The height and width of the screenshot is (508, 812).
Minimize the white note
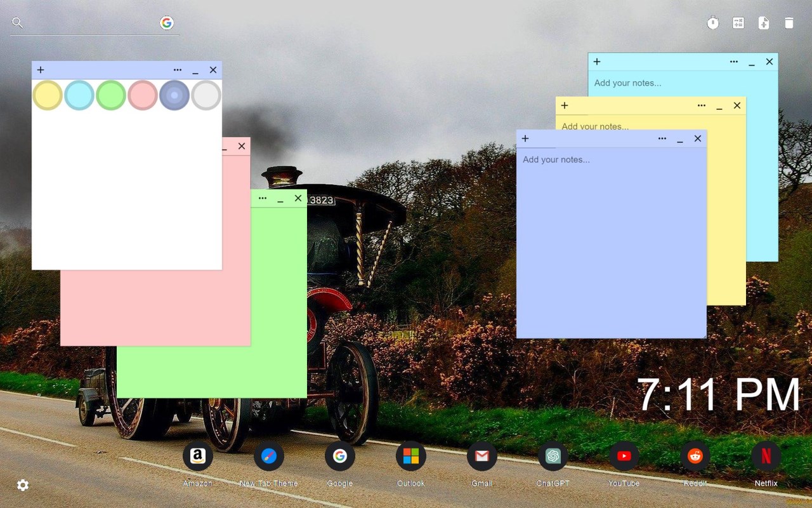point(195,70)
